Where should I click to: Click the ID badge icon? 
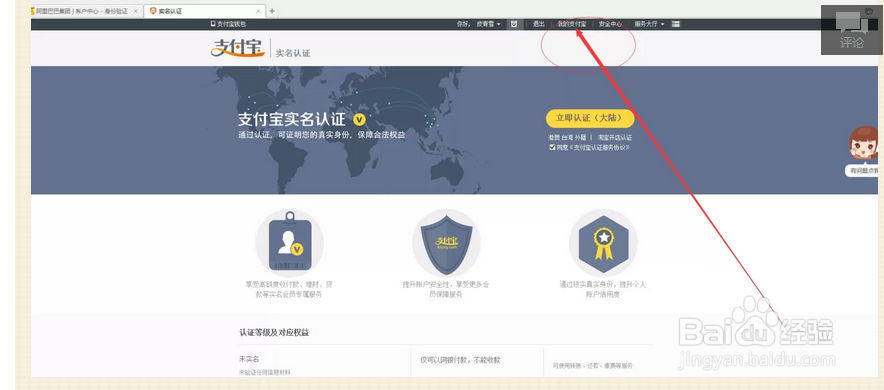click(x=289, y=242)
